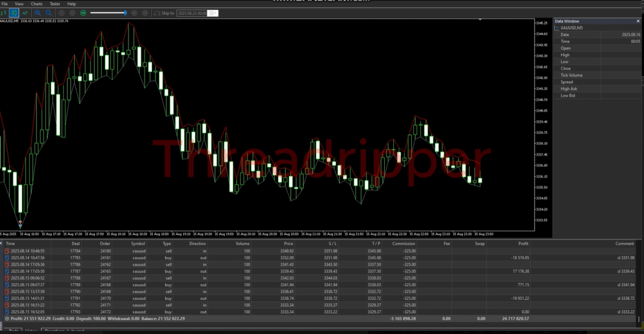The image size is (644, 334).
Task: Click sell deal icon for 2025.08.14 17:05:36
Action: [x=7, y=264]
